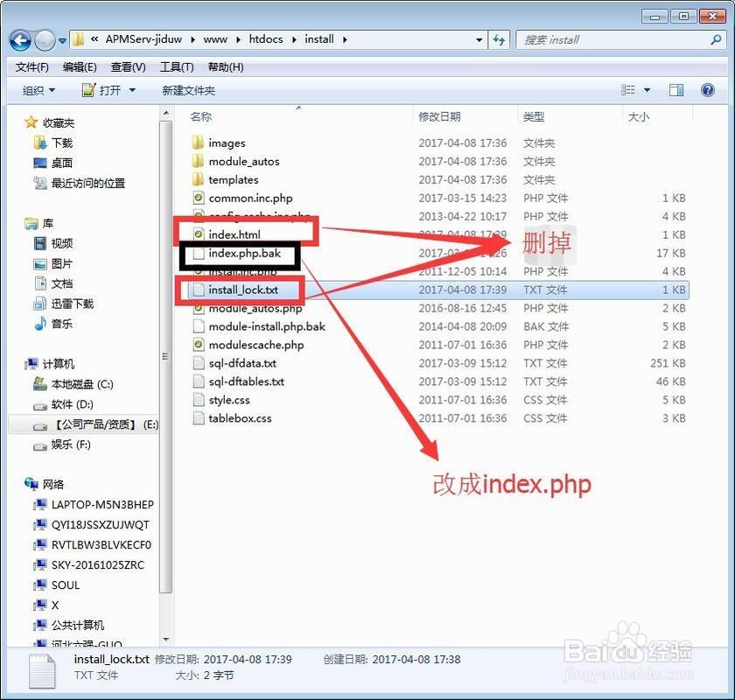The image size is (735, 700).
Task: Click the refresh button beside address bar
Action: [500, 39]
